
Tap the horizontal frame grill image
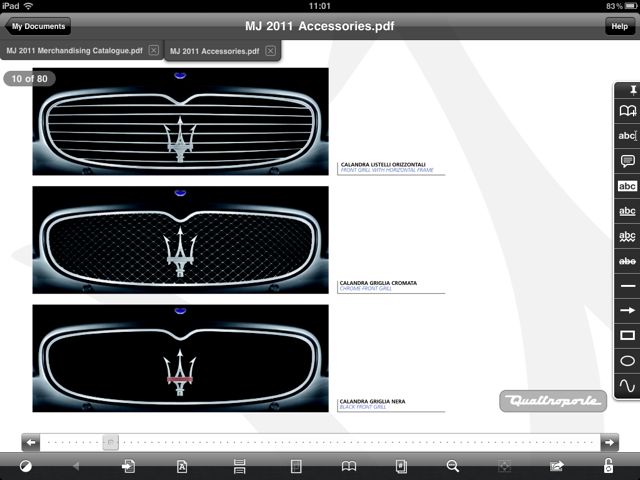[180, 121]
